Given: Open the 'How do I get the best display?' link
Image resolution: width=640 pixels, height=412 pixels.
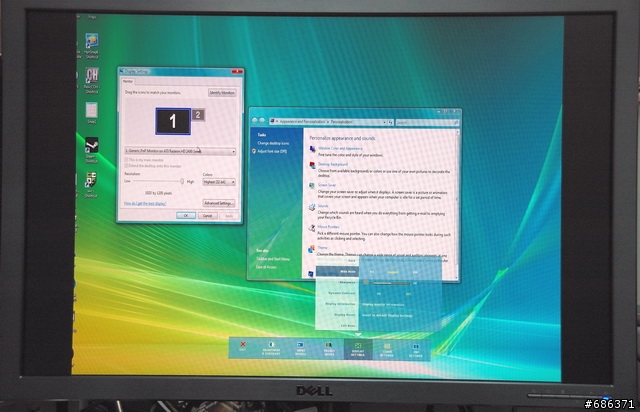Looking at the screenshot, I should coord(145,203).
